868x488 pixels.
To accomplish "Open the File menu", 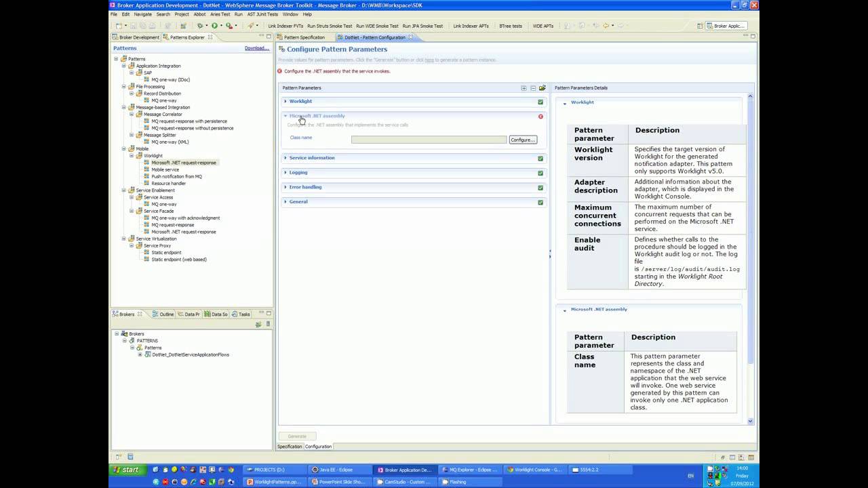I will point(114,14).
